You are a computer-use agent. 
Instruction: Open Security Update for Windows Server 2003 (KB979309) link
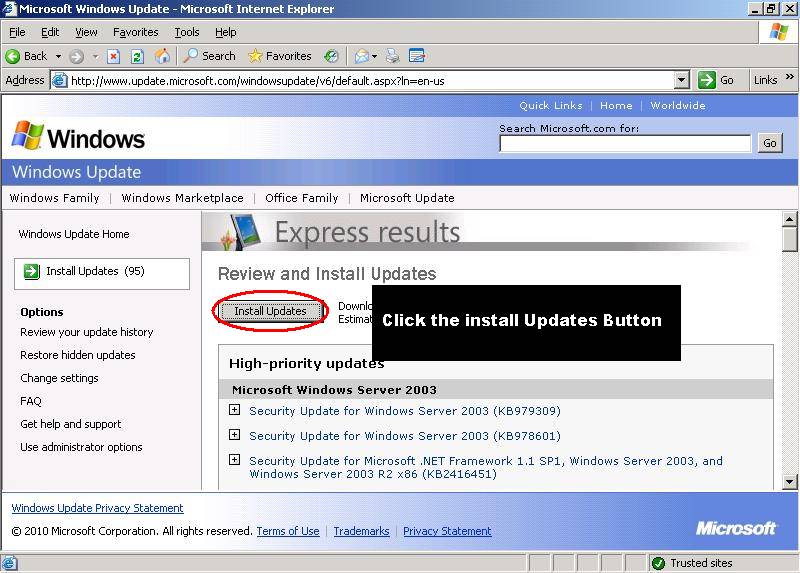click(405, 411)
